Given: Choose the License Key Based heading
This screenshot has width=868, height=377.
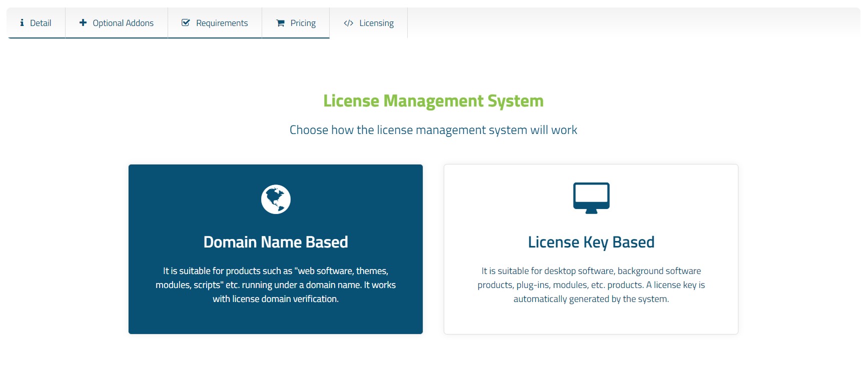Looking at the screenshot, I should pos(591,242).
